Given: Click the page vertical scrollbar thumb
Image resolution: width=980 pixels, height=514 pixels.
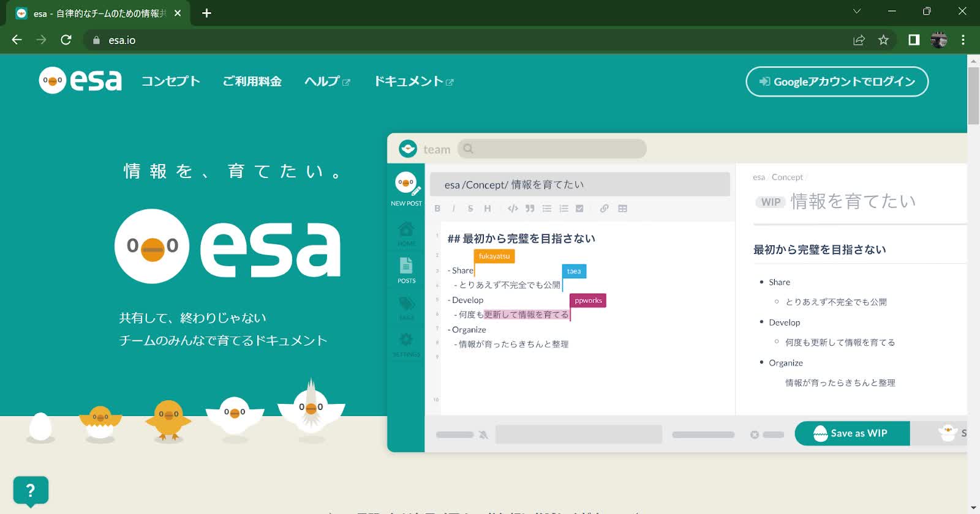Looking at the screenshot, I should (x=973, y=96).
